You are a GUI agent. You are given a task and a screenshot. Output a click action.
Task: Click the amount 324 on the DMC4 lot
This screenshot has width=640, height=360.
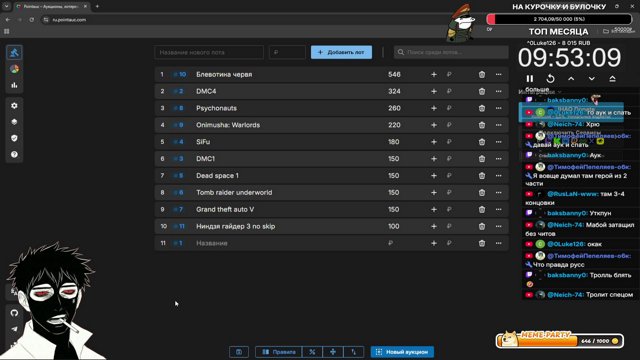[x=394, y=91]
